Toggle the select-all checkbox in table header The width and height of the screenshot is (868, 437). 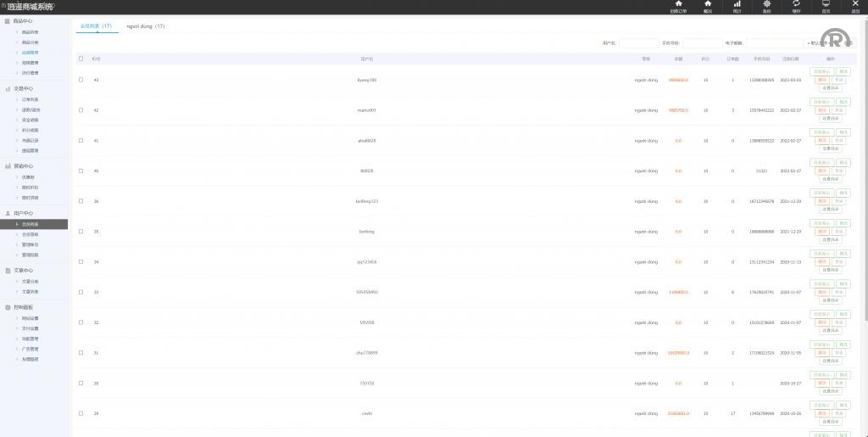[81, 59]
